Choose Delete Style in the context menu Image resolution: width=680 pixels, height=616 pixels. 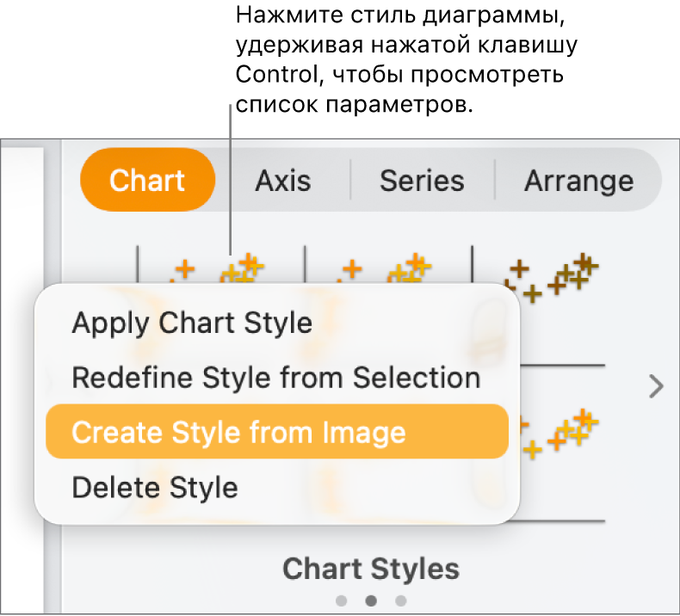(155, 487)
